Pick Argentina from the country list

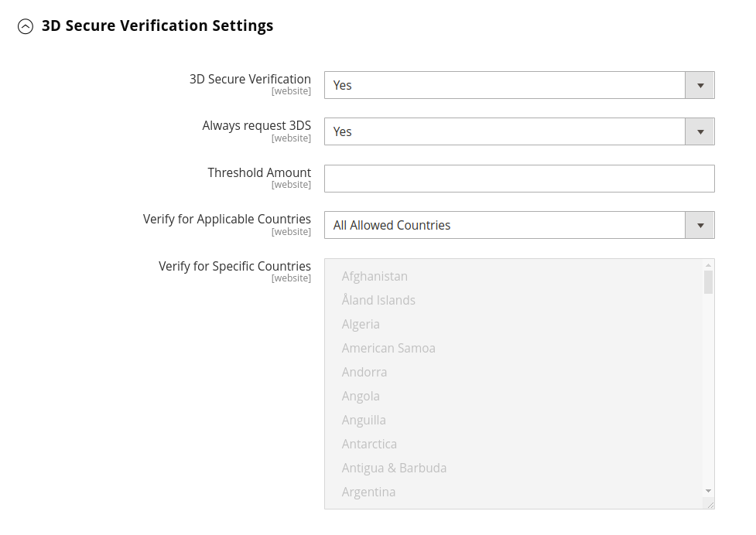point(368,492)
